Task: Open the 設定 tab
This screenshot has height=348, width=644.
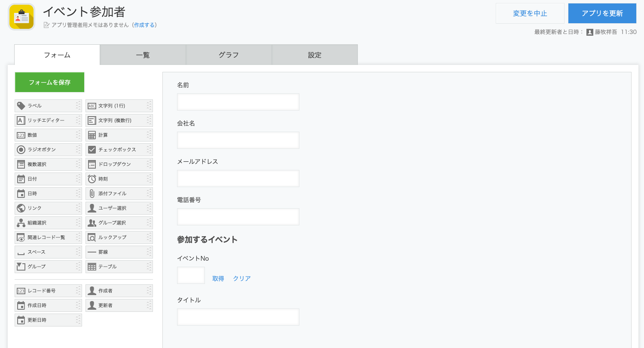Action: point(314,55)
